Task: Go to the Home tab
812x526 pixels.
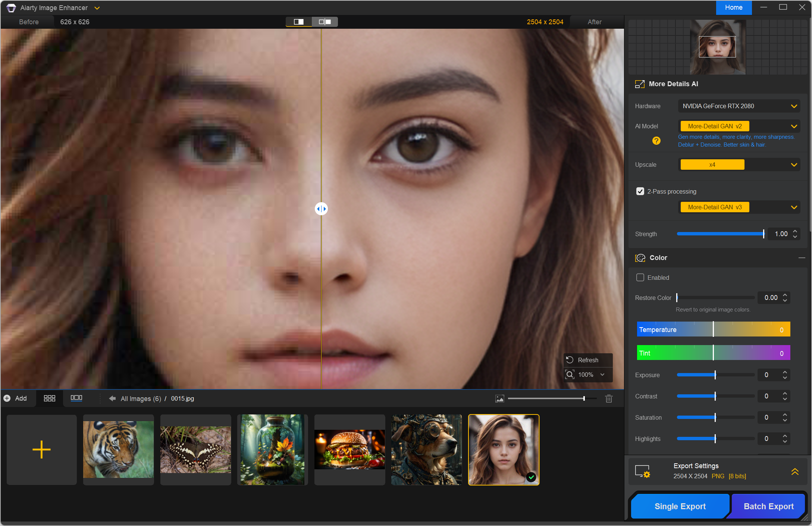Action: pos(733,7)
